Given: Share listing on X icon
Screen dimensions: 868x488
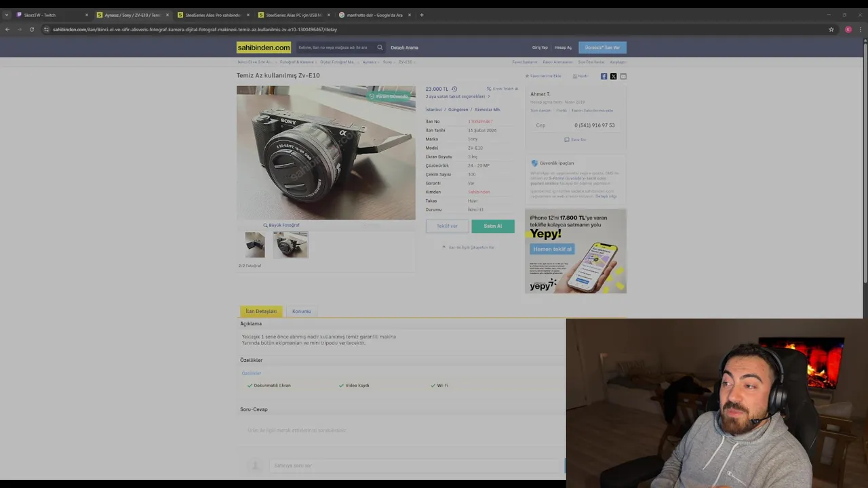Looking at the screenshot, I should [x=614, y=77].
